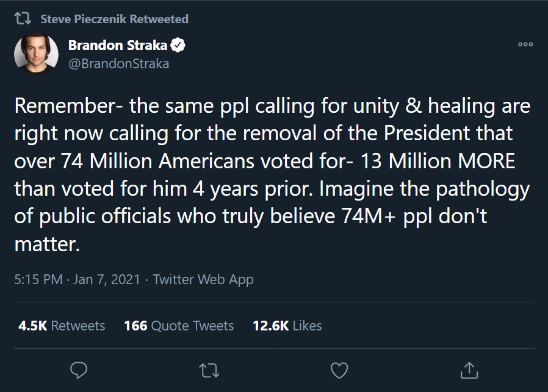
Task: Visit the @BrandonStraka handle
Action: pos(119,64)
